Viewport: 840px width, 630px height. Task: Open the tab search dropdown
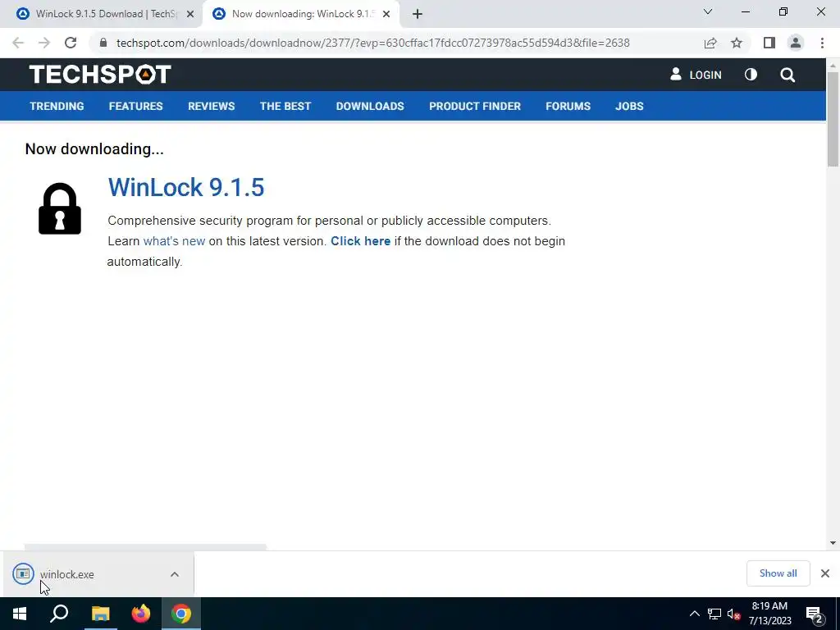(x=708, y=11)
